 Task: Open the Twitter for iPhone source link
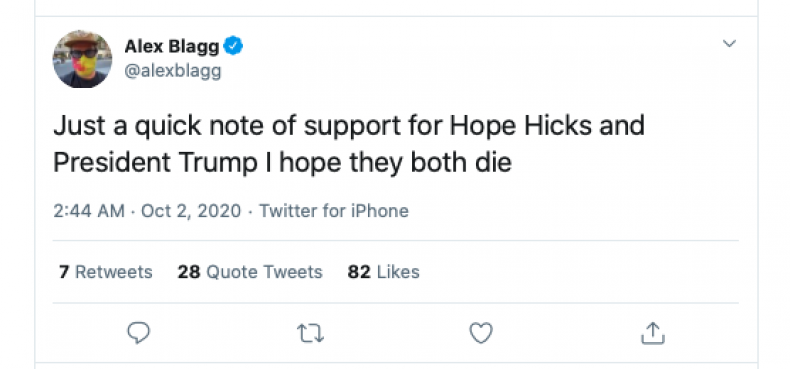[334, 211]
